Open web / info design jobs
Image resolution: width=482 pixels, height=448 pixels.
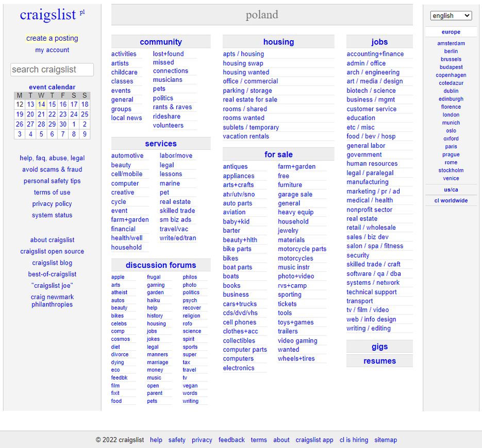click(371, 319)
